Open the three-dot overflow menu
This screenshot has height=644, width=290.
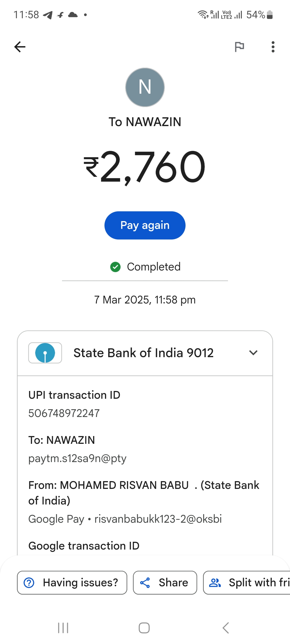[273, 47]
